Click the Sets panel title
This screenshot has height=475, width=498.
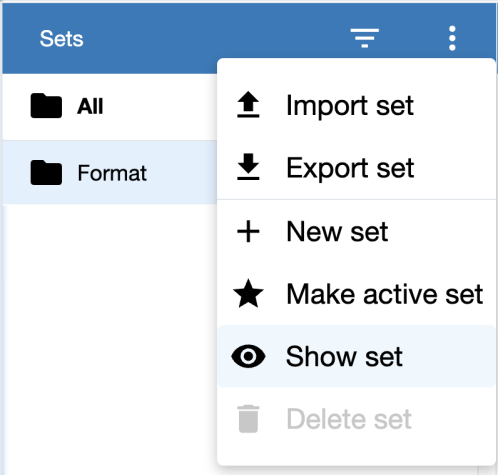[61, 39]
